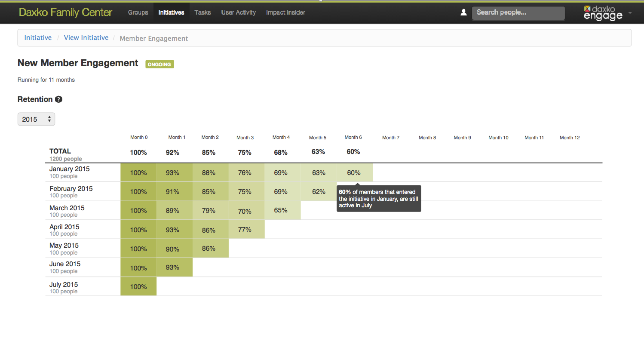Click the Month 9 column header
The width and height of the screenshot is (644, 338).
[x=462, y=138]
